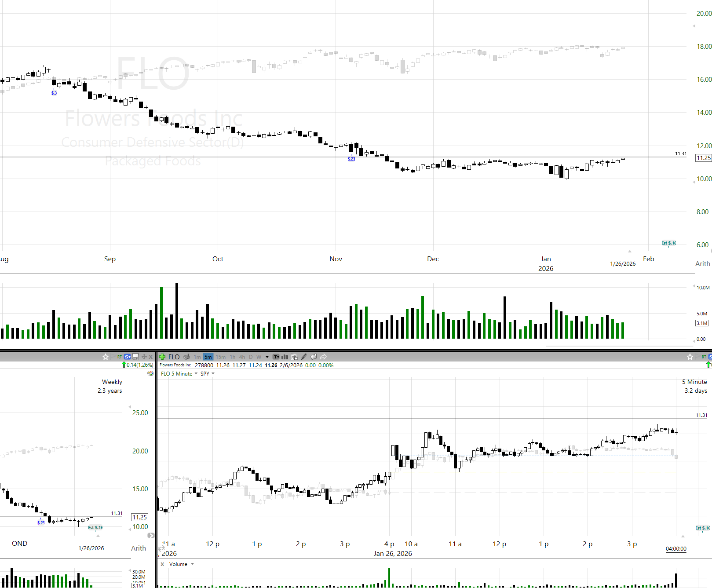Click the FLO ticker symbol label
The height and width of the screenshot is (588, 712).
pos(174,357)
